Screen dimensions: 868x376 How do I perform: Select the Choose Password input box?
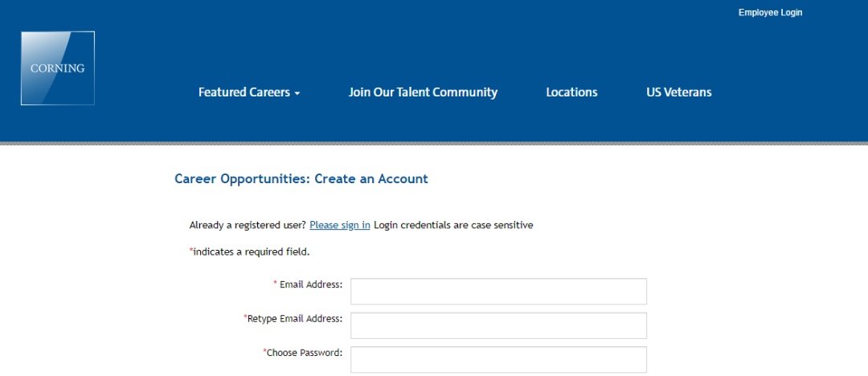pyautogui.click(x=498, y=359)
